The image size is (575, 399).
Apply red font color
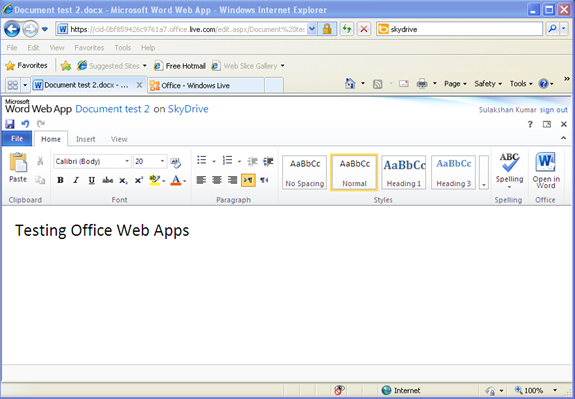(x=176, y=180)
